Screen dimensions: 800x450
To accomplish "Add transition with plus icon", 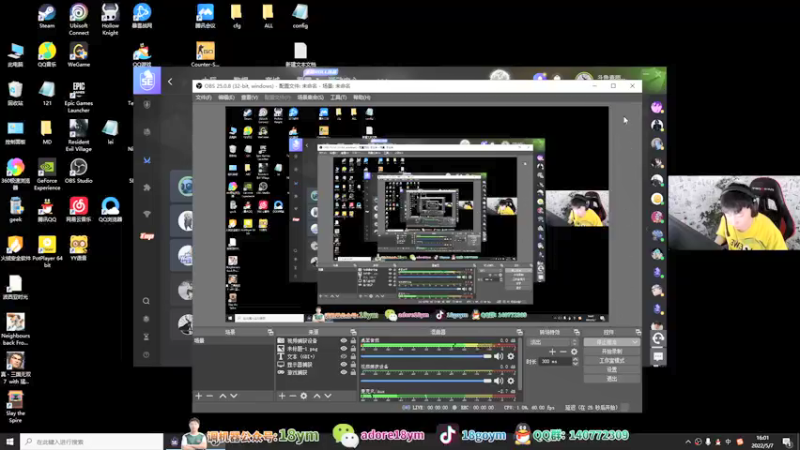I will coord(552,352).
